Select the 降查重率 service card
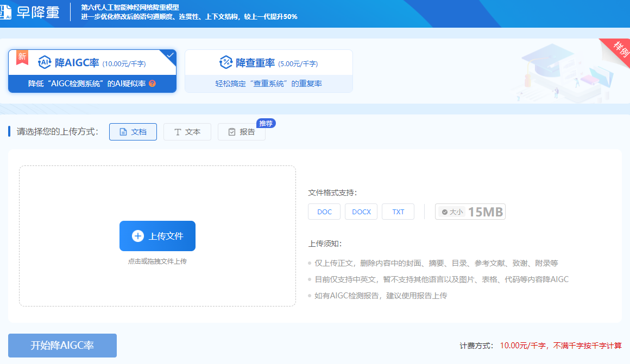630x364 pixels. point(269,71)
